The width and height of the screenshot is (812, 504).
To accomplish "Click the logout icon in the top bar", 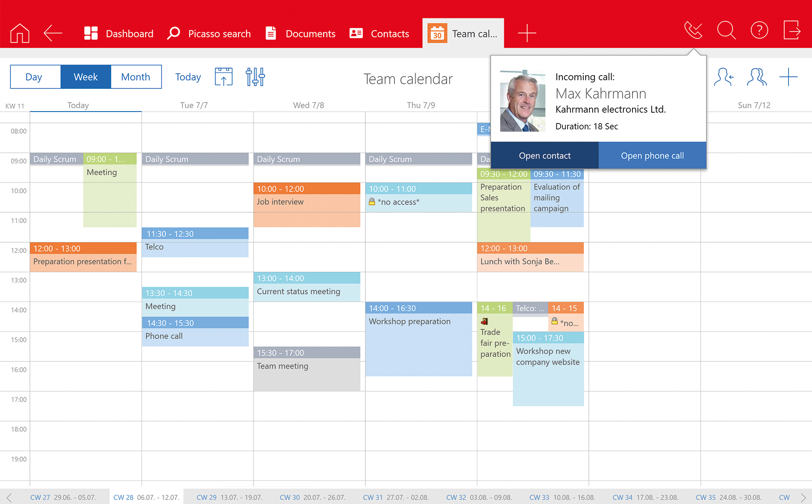I will tap(791, 30).
